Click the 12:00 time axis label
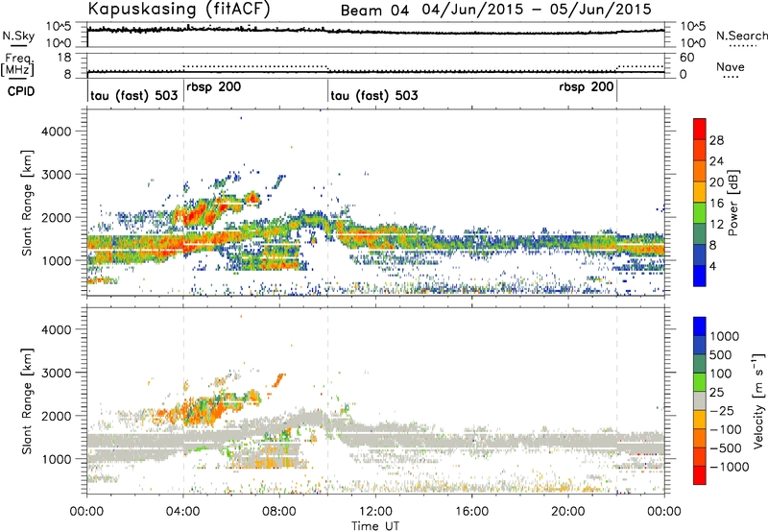 [375, 512]
